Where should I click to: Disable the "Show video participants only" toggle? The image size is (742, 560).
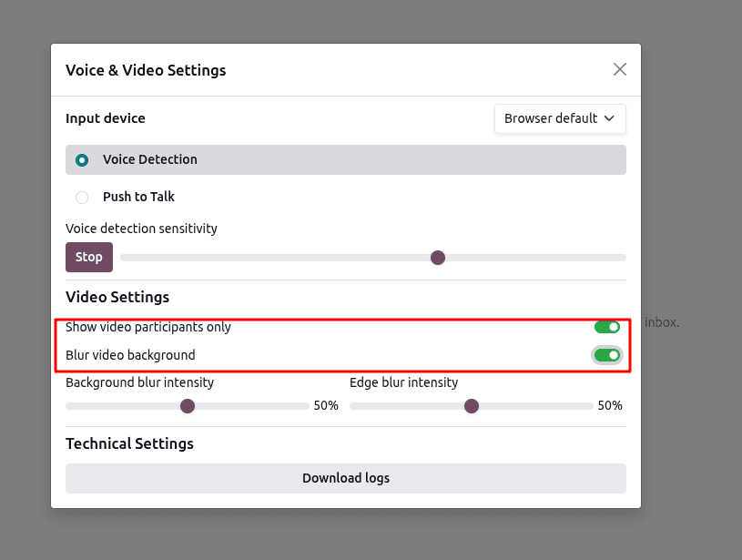pyautogui.click(x=607, y=326)
